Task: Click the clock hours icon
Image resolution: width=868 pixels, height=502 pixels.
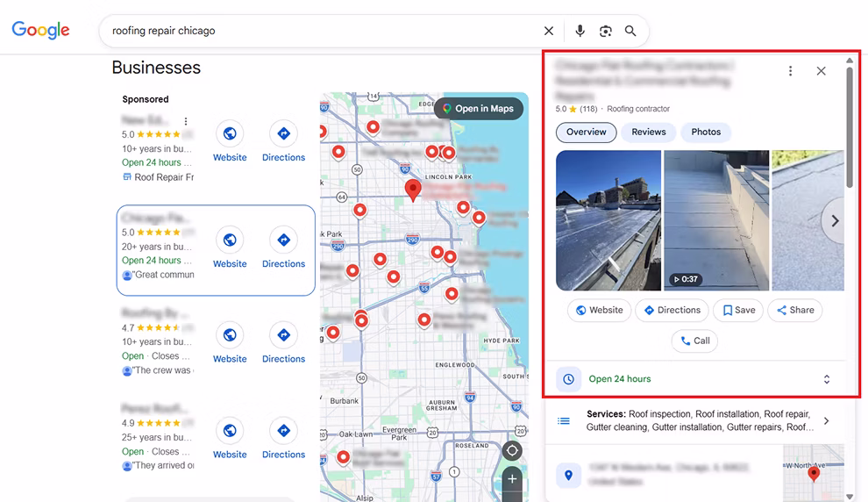Action: tap(568, 379)
